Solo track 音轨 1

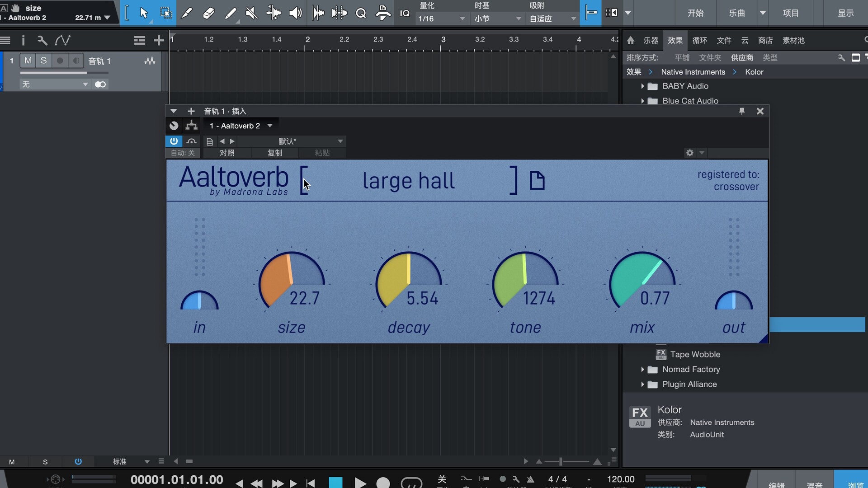click(x=43, y=61)
